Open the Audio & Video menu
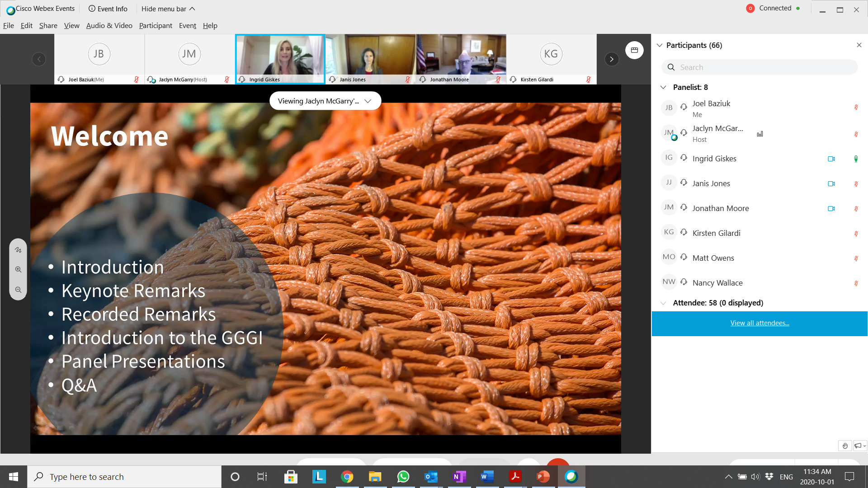The image size is (868, 488). pos(109,26)
